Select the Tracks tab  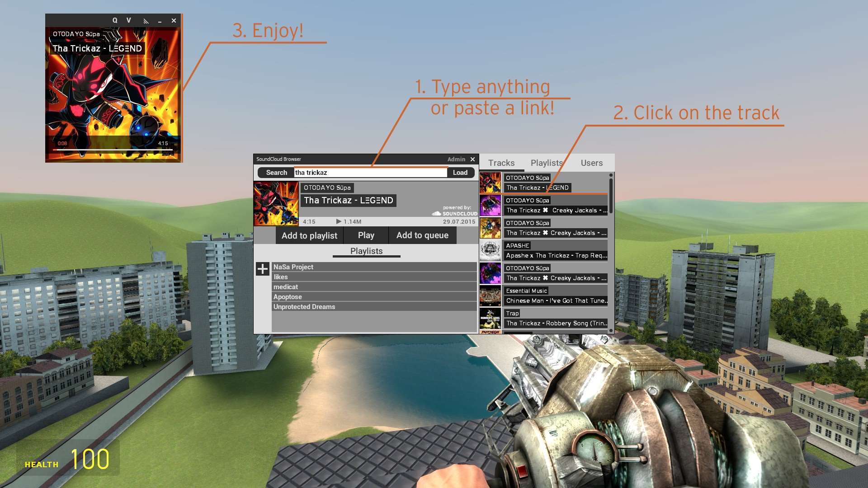(x=501, y=163)
